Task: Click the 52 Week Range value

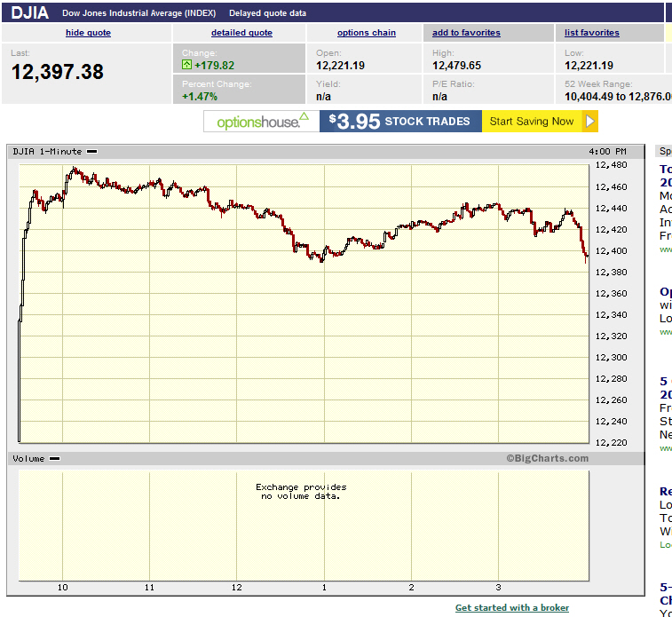Action: [x=618, y=97]
